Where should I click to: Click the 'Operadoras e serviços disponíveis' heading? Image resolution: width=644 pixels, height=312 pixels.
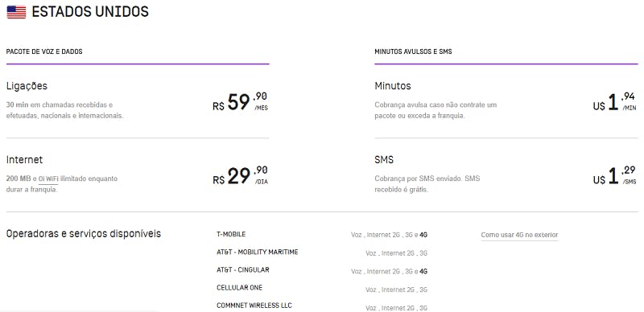tap(84, 233)
